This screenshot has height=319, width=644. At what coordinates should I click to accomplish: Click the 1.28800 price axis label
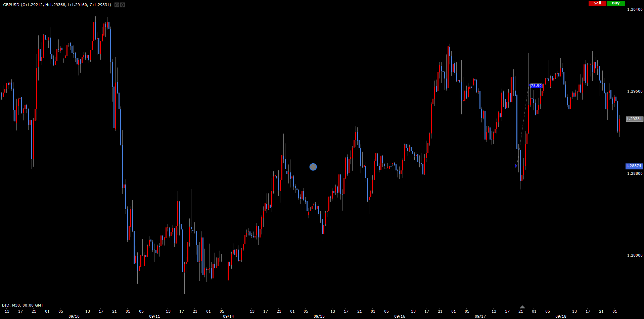coord(635,173)
